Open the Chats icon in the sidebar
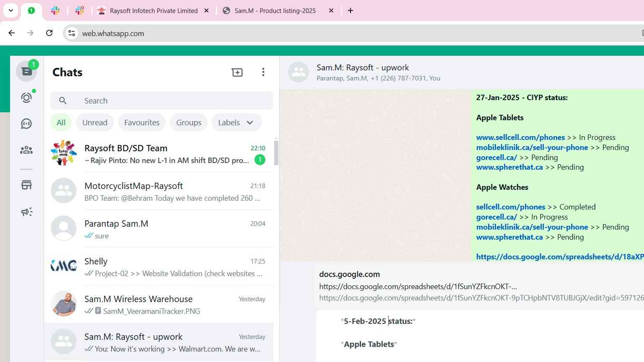644x362 pixels. click(x=26, y=72)
